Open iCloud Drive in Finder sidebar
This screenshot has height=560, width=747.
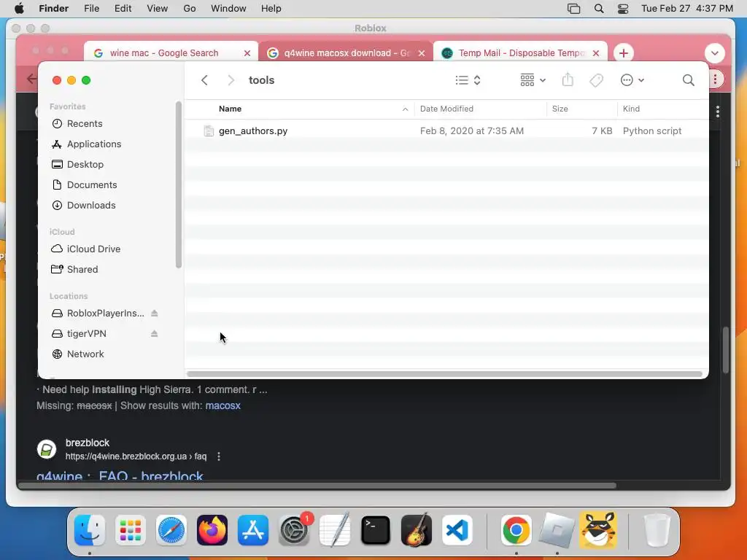tap(93, 249)
